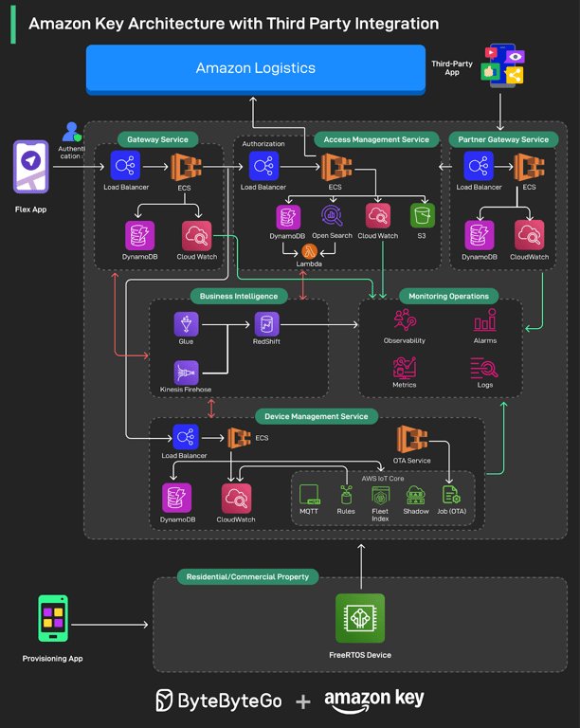Viewport: 580px width, 728px height.
Task: Click the Provisioning App phone icon
Action: click(x=53, y=618)
